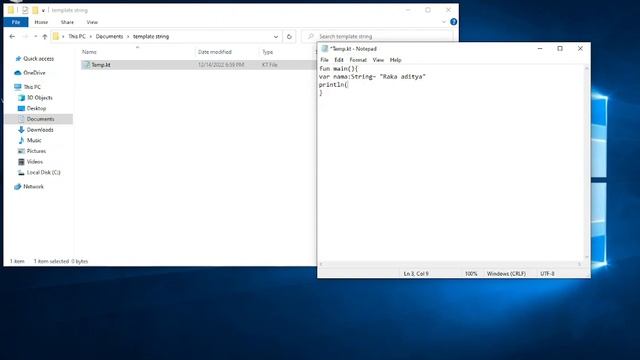Click quick access toolbar dropdown arrow
Screen dimensions: 640x360
coord(43,10)
